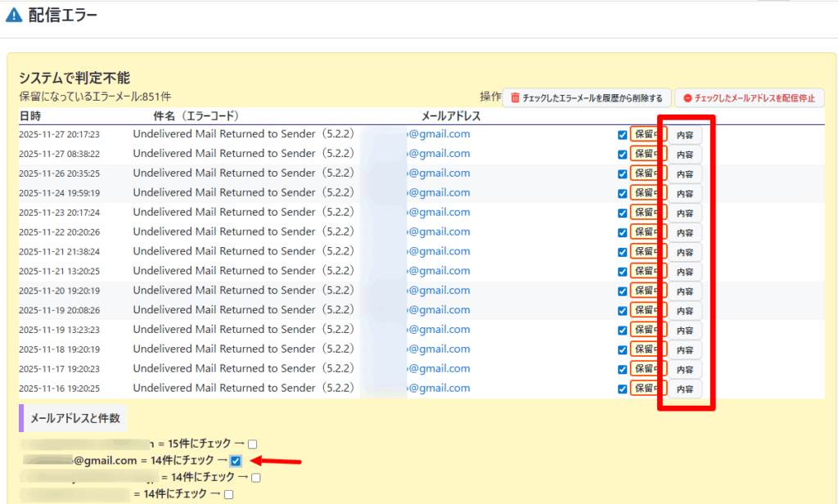Check the 15件にチェック checkbox
838x504 pixels.
(253, 444)
